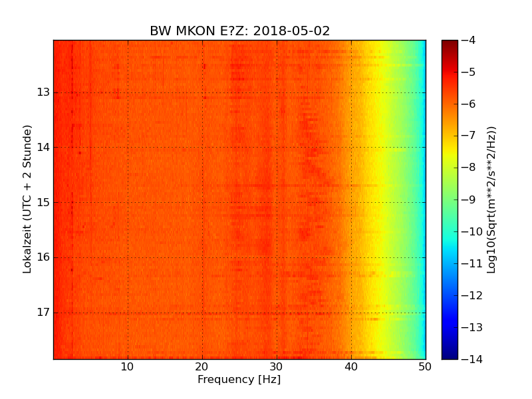Click the colorbar tick label "−14"
The height and width of the screenshot is (399, 532).
pos(472,359)
